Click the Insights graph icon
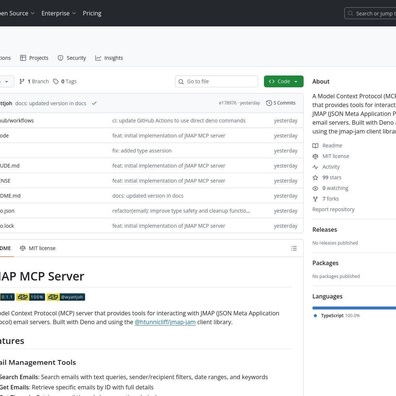 (98, 58)
